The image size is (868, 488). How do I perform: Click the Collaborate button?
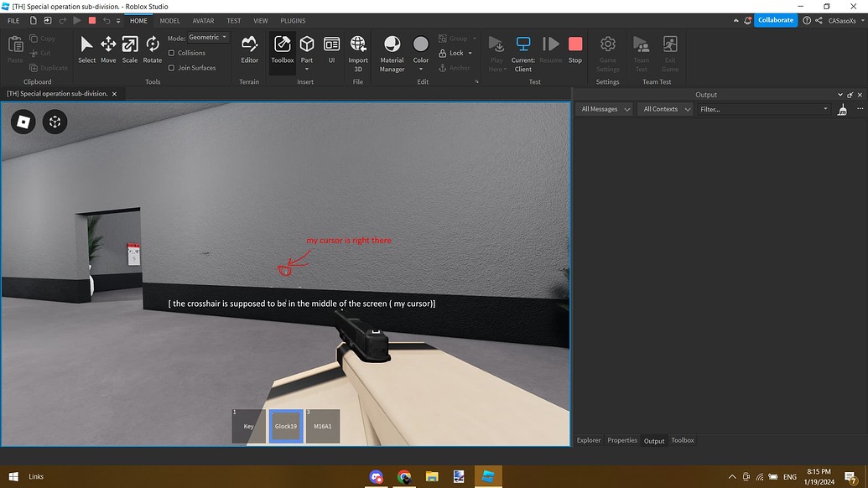click(775, 19)
